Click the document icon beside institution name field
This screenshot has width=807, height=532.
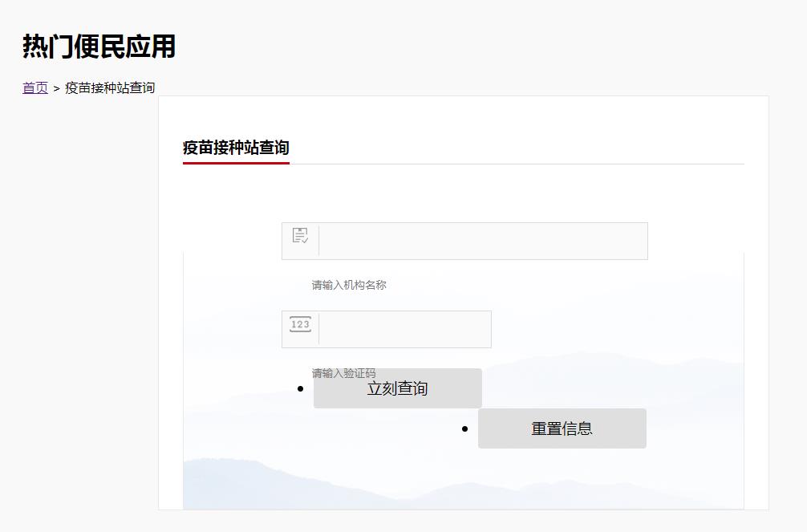(x=300, y=235)
